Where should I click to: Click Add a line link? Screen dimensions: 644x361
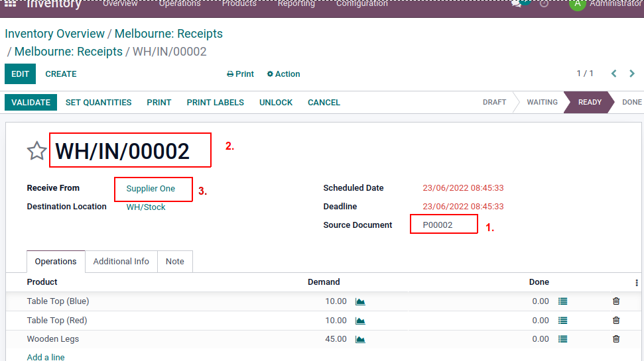pyautogui.click(x=46, y=357)
